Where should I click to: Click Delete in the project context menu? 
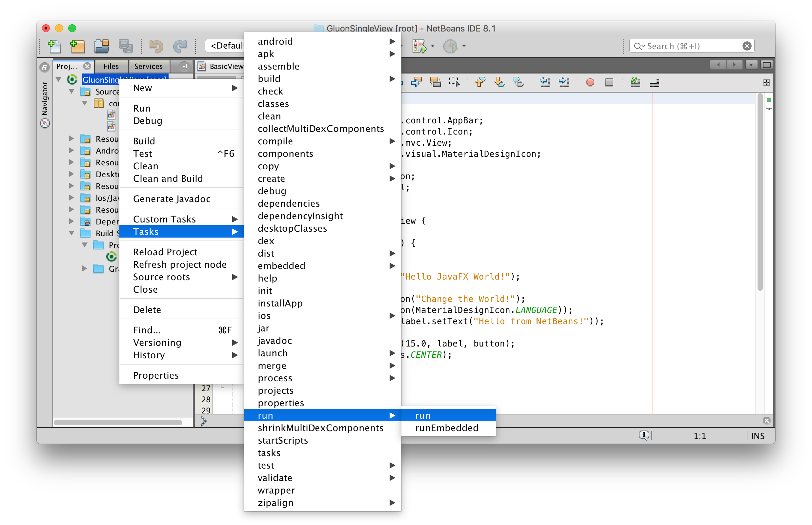(x=182, y=309)
